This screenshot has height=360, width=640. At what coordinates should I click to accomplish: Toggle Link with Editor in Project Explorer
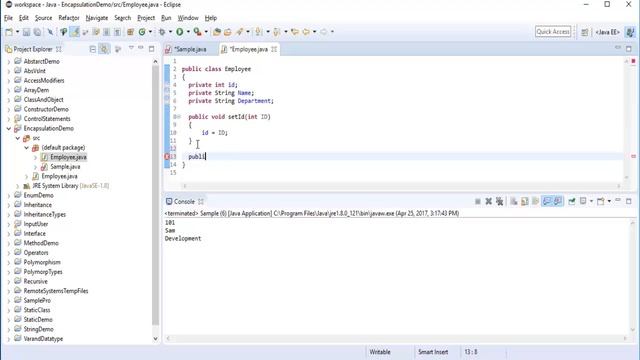click(x=104, y=49)
